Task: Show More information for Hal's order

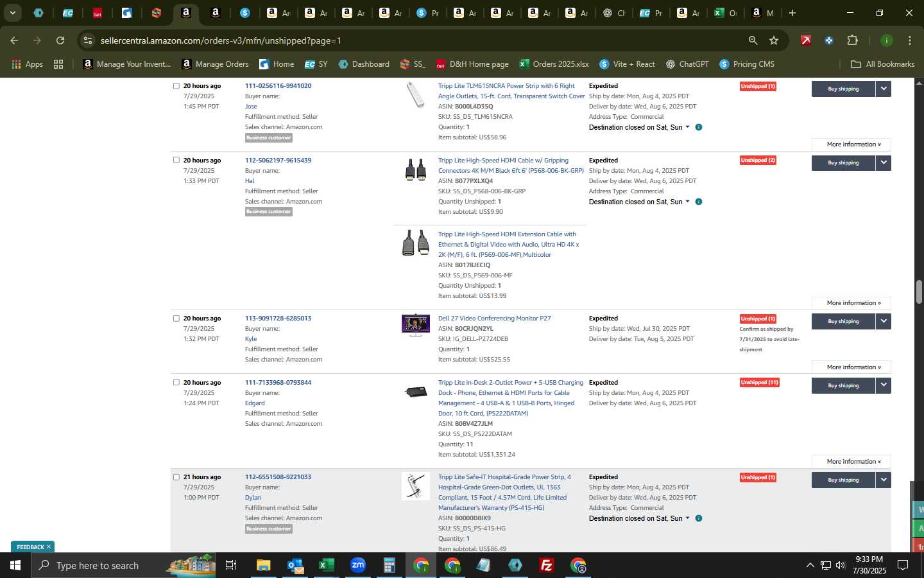Action: click(851, 303)
